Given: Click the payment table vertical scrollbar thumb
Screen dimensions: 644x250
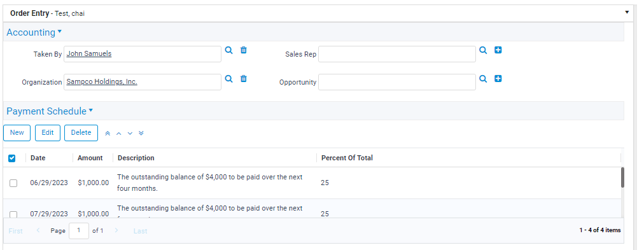Looking at the screenshot, I should click(622, 177).
